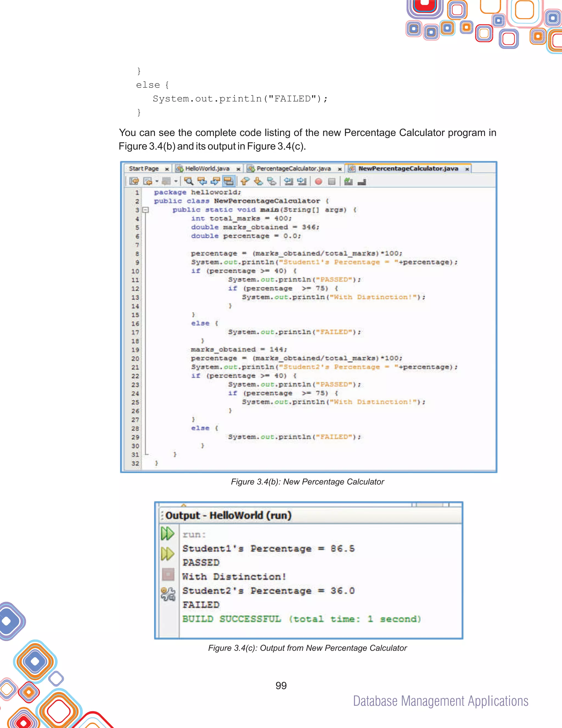Click 'int total_marks = 400;' code line
The image size is (562, 728).
241,218
